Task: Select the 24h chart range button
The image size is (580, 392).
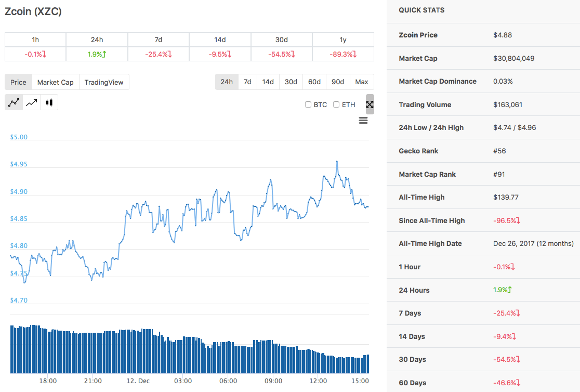Action: [x=227, y=82]
